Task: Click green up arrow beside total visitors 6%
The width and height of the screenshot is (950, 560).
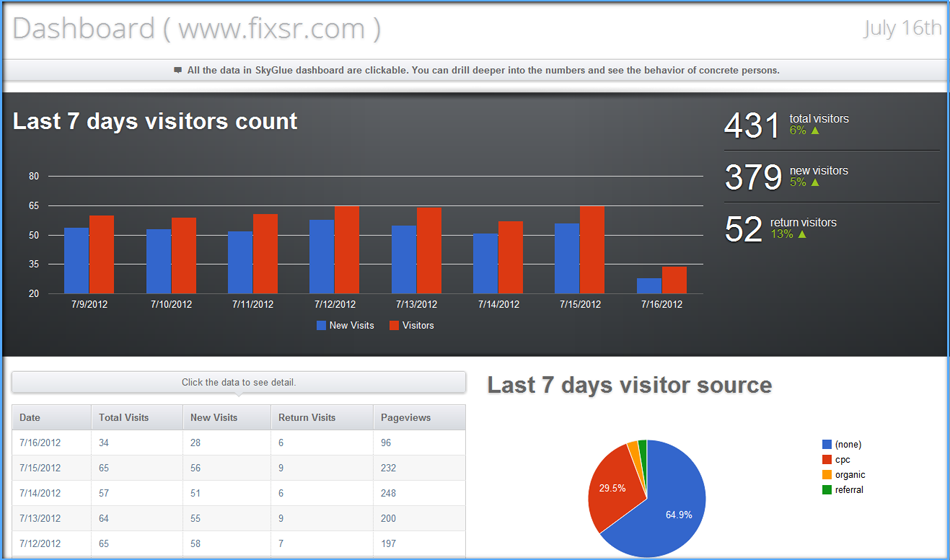Action: (815, 130)
